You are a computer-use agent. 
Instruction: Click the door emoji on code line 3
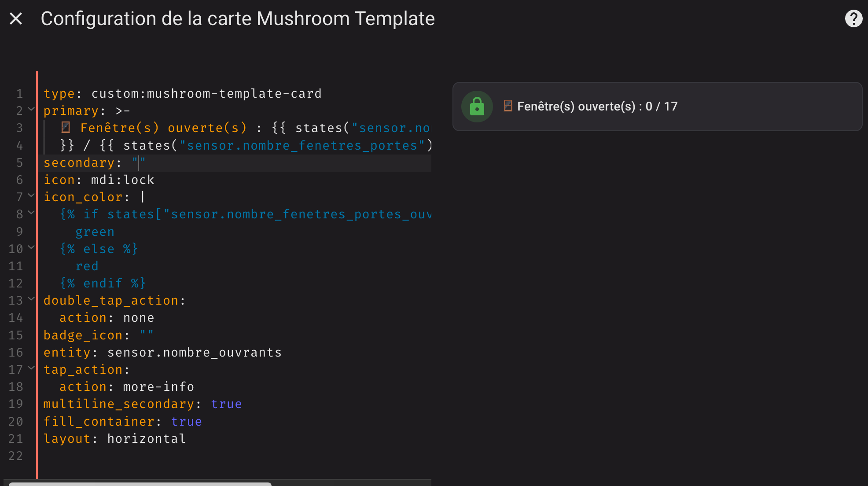[x=66, y=128]
